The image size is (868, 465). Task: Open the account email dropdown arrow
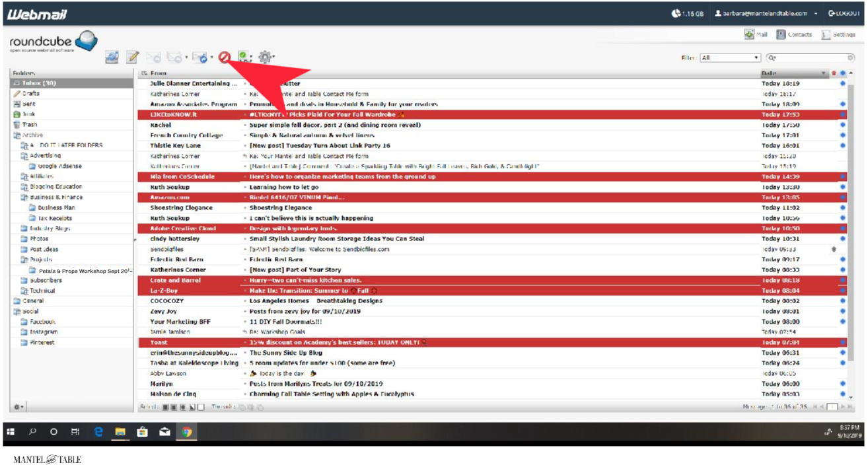click(x=816, y=13)
